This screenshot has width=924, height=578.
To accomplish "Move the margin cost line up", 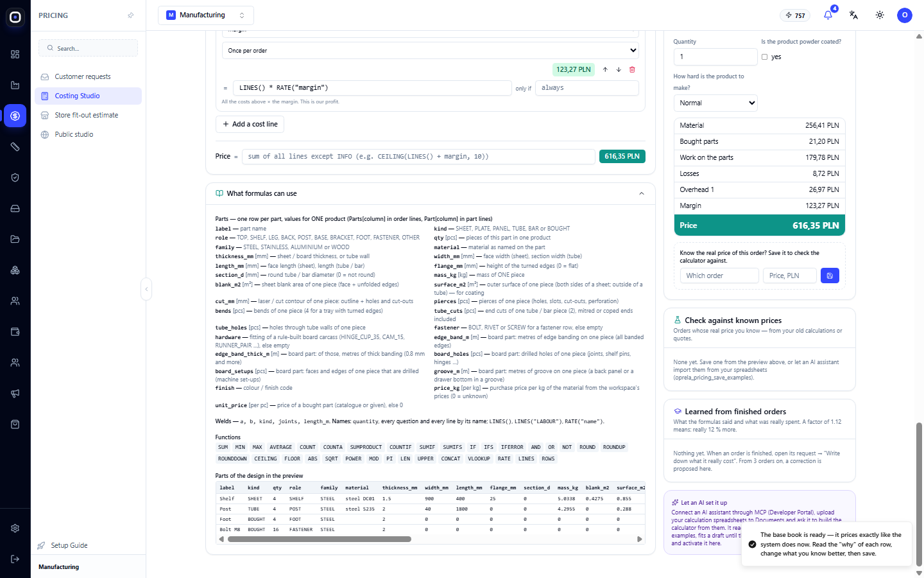I will click(x=605, y=69).
